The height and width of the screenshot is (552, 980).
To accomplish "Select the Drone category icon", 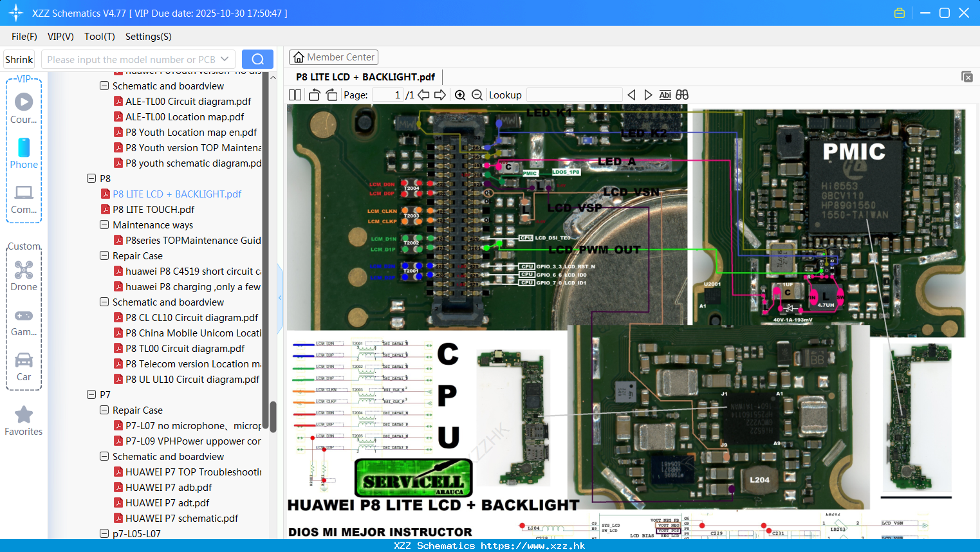I will point(24,276).
